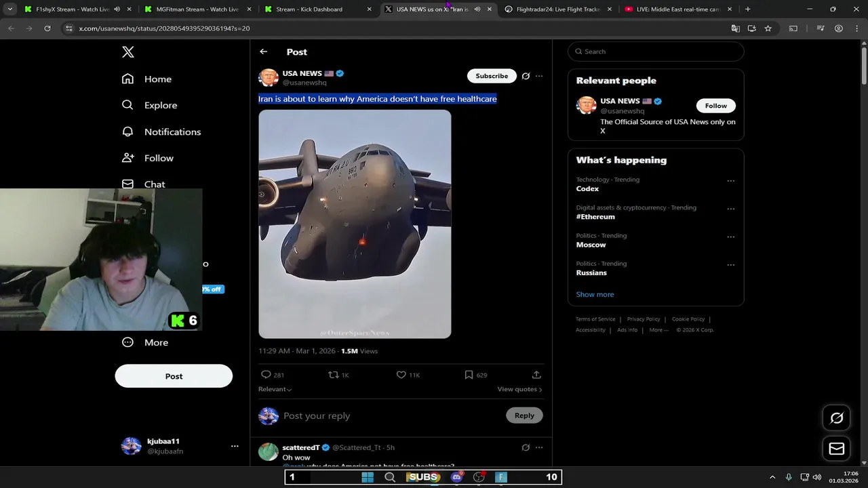The image size is (868, 488).
Task: Click the gray Reply button
Action: pos(524,415)
